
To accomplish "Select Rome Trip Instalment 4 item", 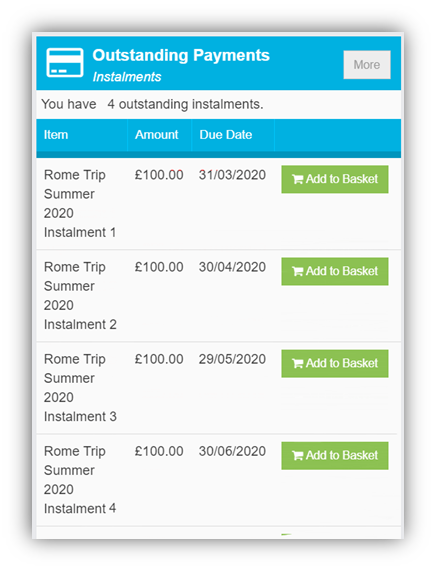I will [80, 480].
